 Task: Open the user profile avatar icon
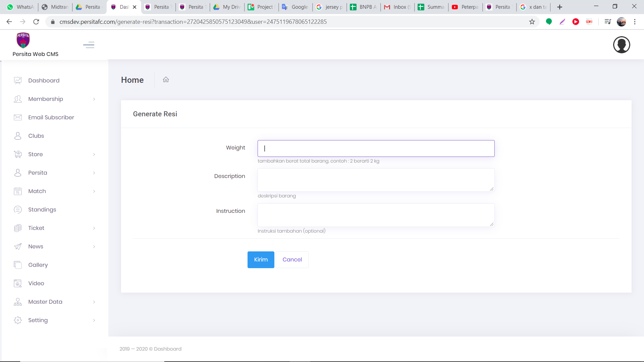point(621,45)
